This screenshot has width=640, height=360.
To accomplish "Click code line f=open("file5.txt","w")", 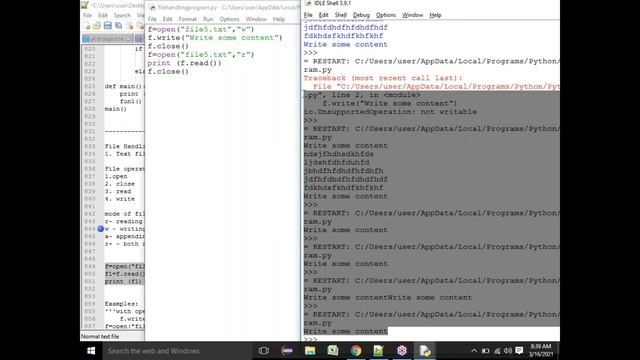I will coord(201,29).
